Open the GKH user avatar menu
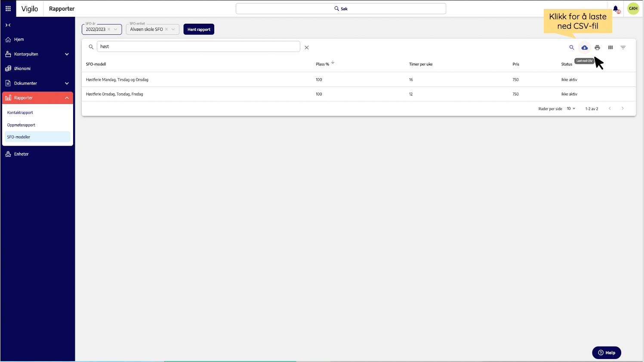Viewport: 644px width, 362px height. [x=633, y=9]
